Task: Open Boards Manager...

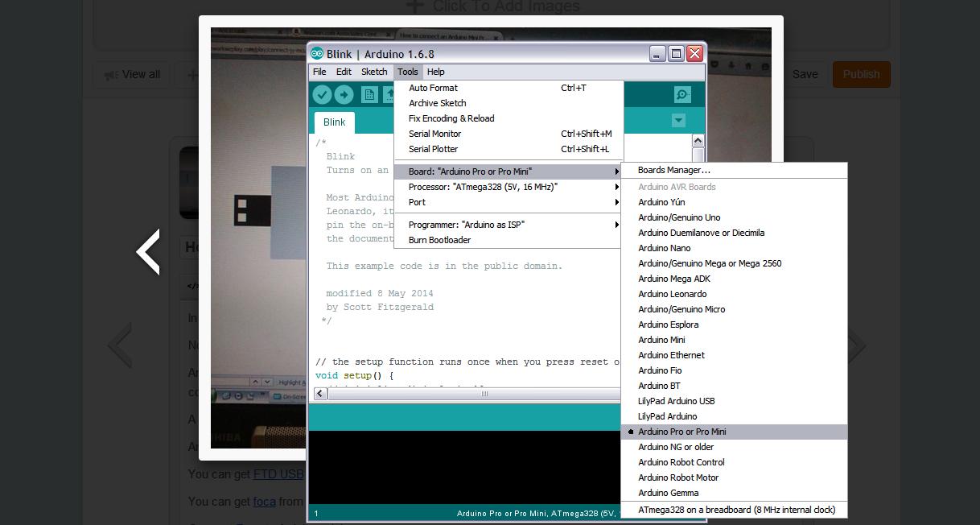Action: coord(734,170)
